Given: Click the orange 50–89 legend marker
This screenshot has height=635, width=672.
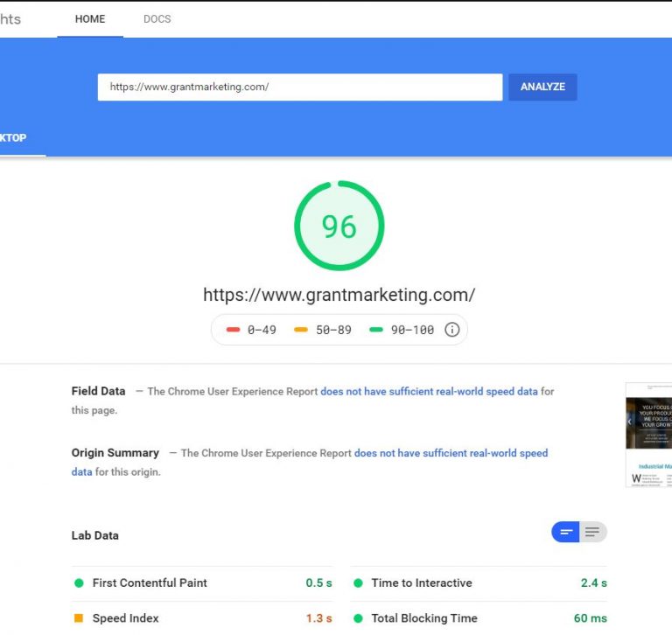Looking at the screenshot, I should click(301, 330).
